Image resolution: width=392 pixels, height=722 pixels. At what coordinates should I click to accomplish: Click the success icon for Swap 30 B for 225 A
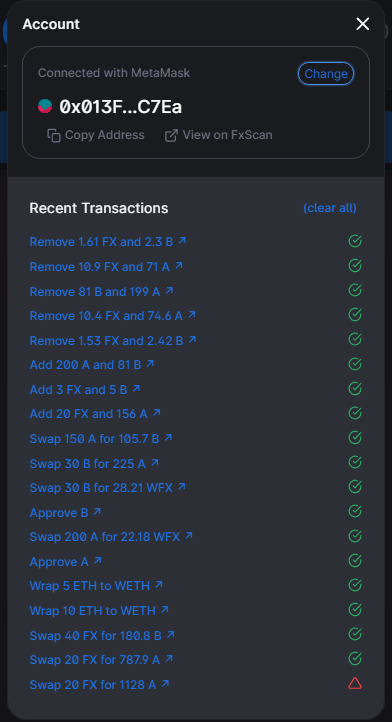point(355,462)
